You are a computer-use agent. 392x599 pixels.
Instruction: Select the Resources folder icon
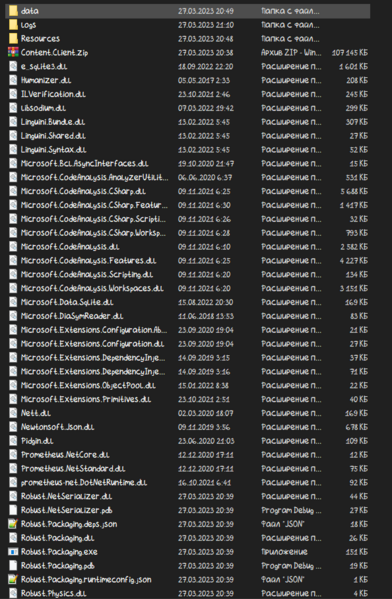(13, 39)
